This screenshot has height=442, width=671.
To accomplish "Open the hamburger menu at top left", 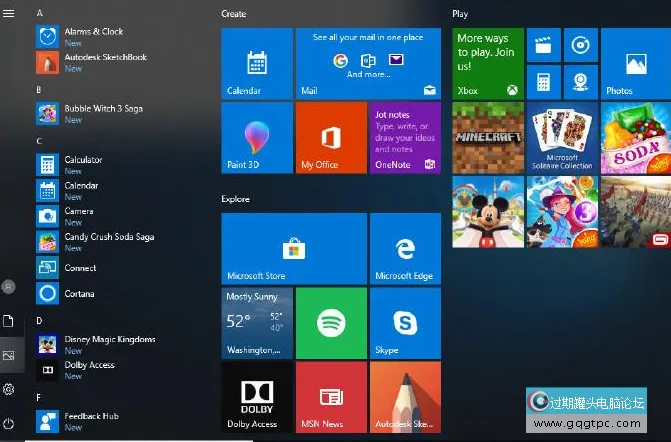I will [9, 13].
